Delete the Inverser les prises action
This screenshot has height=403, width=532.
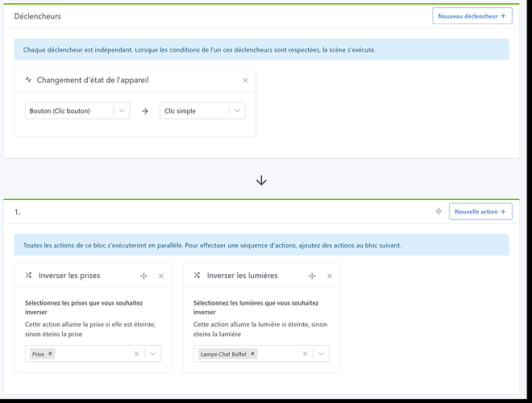161,276
